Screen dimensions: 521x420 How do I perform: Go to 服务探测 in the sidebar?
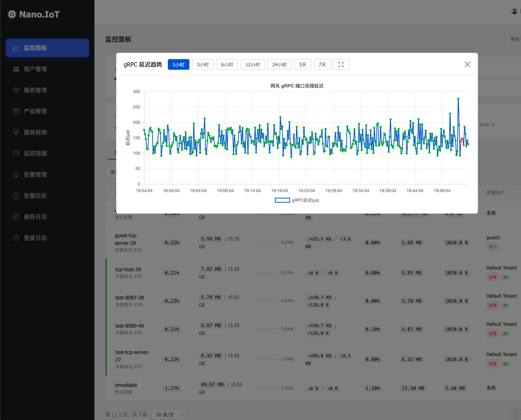tap(47, 132)
